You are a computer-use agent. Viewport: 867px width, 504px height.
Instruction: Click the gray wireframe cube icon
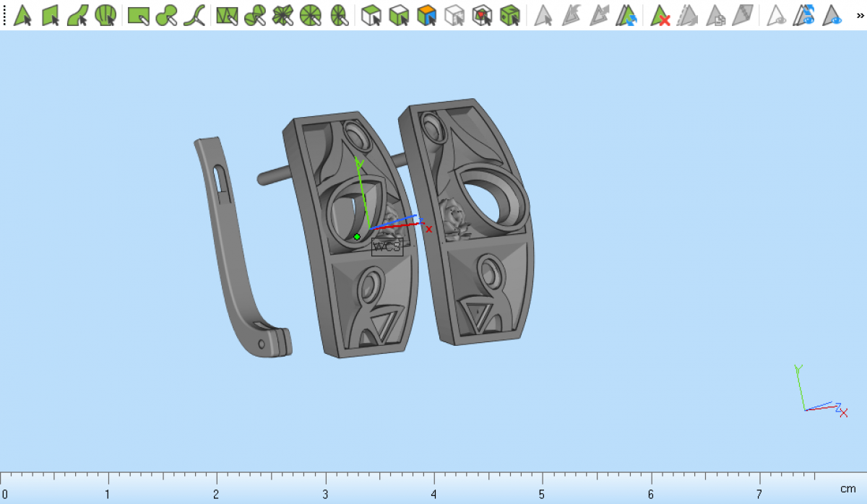[x=454, y=15]
